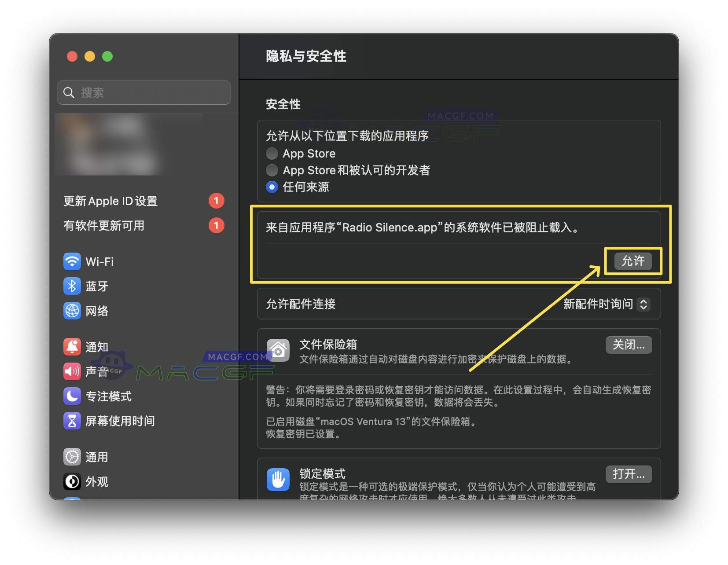Screen dimensions: 728x565
Task: Click the 通用 gear icon
Action: coord(72,457)
